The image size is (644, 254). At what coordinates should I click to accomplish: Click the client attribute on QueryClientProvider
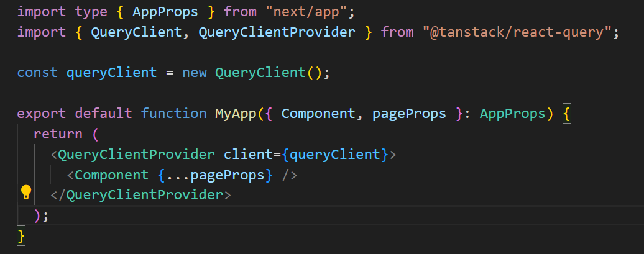coord(248,155)
